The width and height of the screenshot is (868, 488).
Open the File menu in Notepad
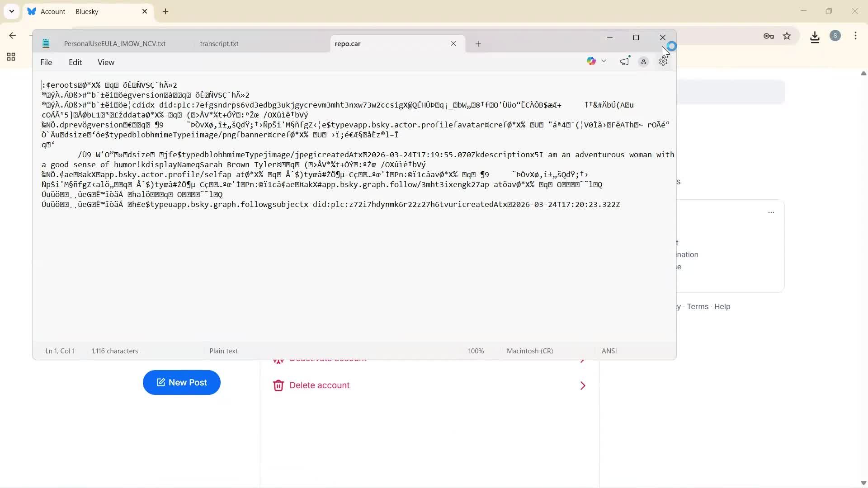coord(46,62)
